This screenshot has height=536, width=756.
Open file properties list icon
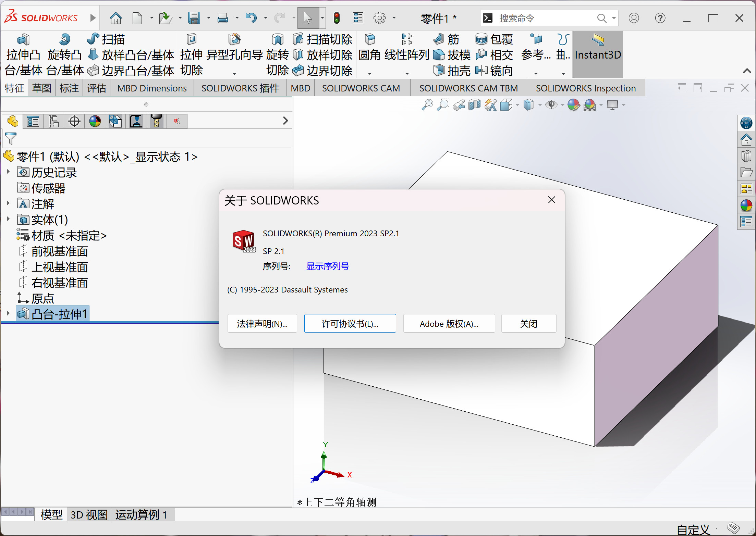358,18
